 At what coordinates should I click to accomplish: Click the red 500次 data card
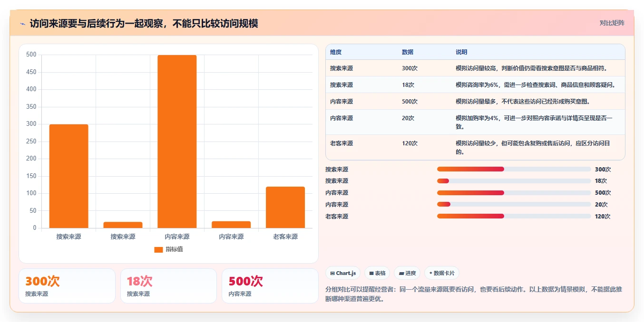[x=270, y=286]
